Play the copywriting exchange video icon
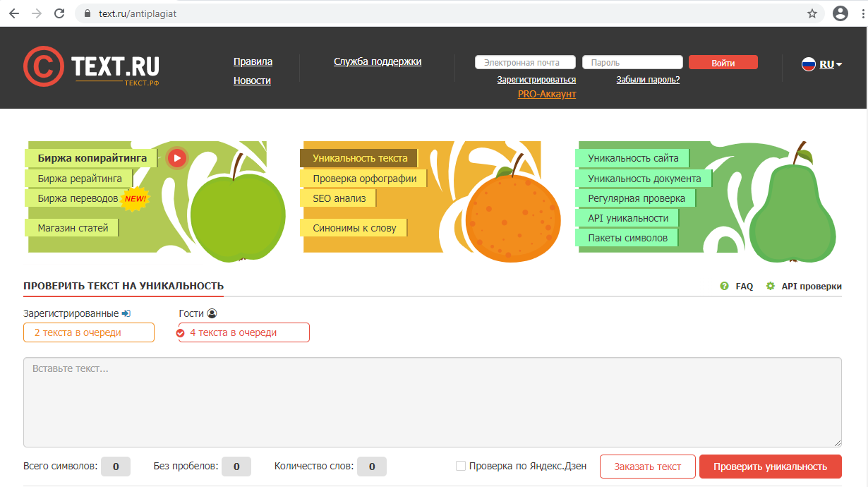This screenshot has width=868, height=487. coord(176,158)
